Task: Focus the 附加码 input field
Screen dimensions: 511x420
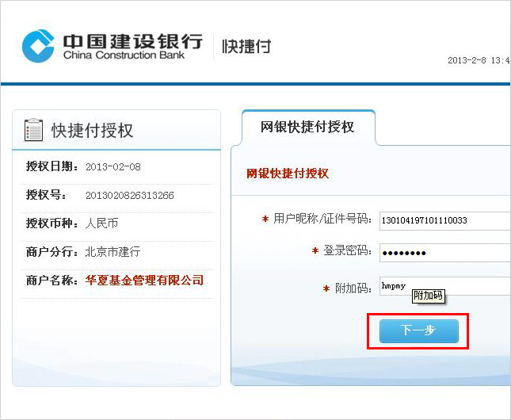Action: [444, 286]
